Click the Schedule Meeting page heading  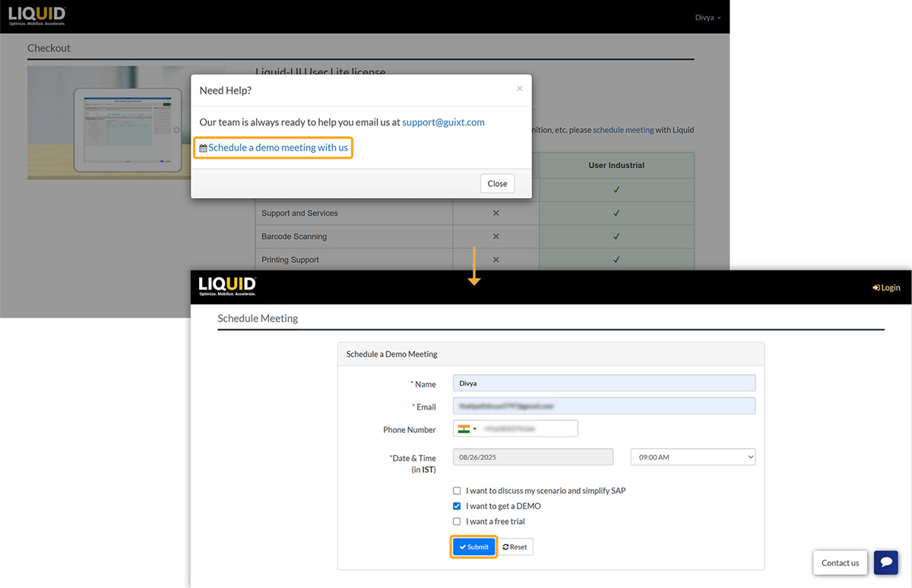click(258, 318)
